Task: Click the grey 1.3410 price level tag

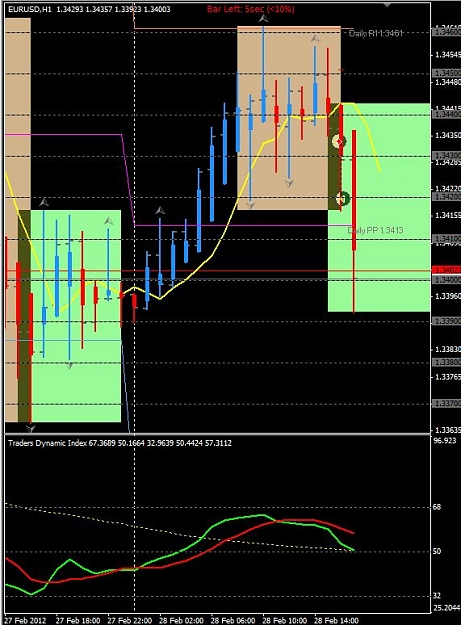Action: click(x=447, y=238)
